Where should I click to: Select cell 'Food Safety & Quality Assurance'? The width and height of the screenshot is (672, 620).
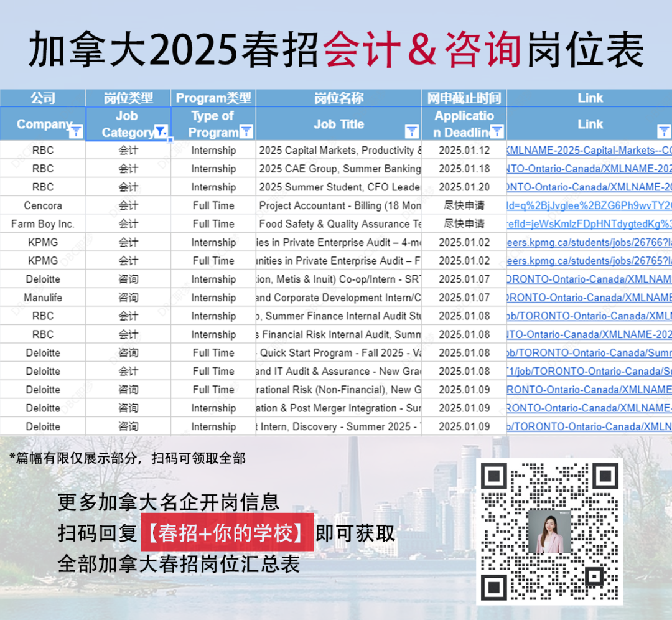point(338,224)
